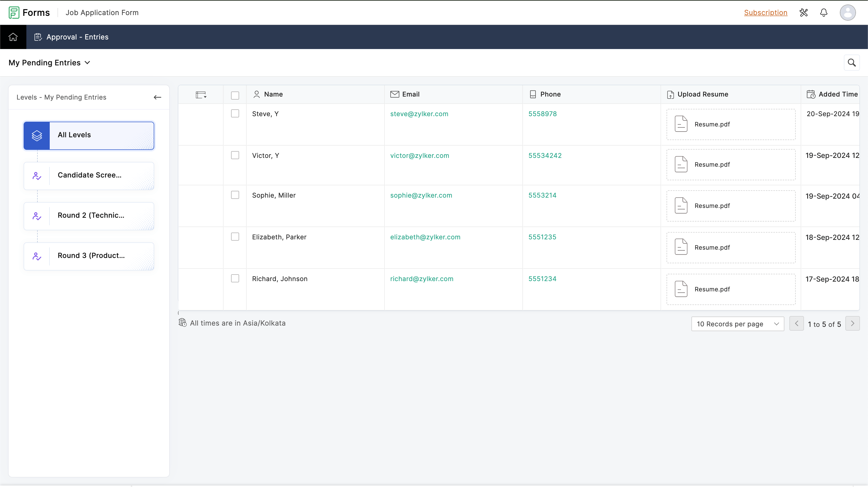Open the 10 Records per page dropdown
Screen dimensions: 868x487
tap(737, 324)
